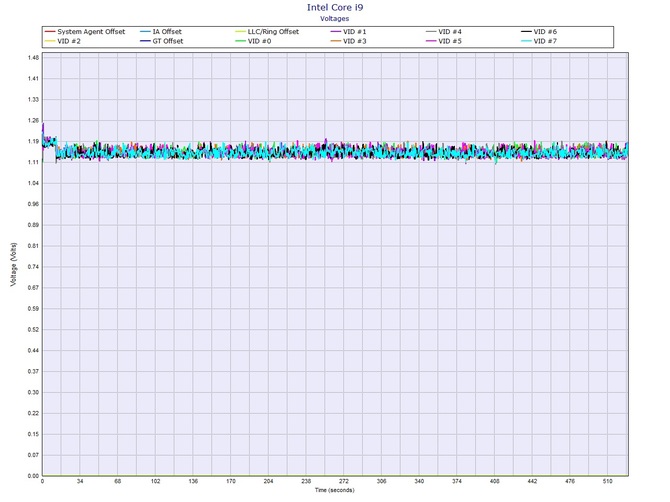The width and height of the screenshot is (670, 502).
Task: Click the 170 tick label on the time axis
Action: [231, 481]
